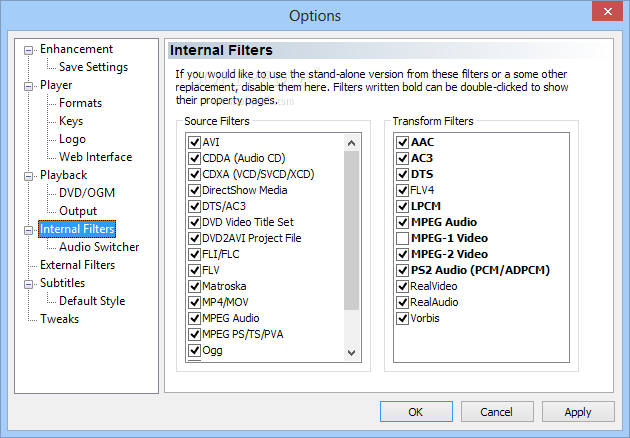This screenshot has height=438, width=630.
Task: Uncheck the AVI source filter checkbox
Action: point(194,142)
